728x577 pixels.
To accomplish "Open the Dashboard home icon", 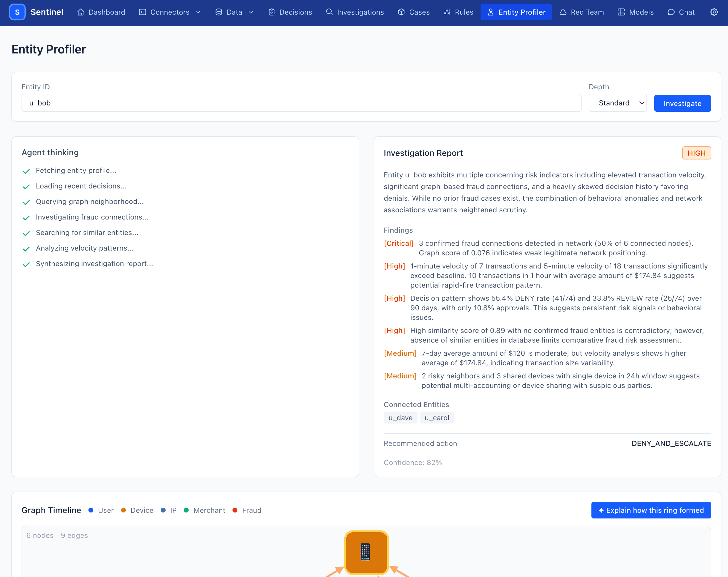I will coord(80,12).
